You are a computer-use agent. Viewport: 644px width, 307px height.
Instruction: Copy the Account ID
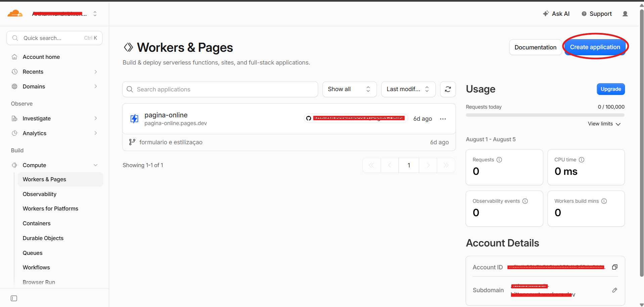pos(615,267)
